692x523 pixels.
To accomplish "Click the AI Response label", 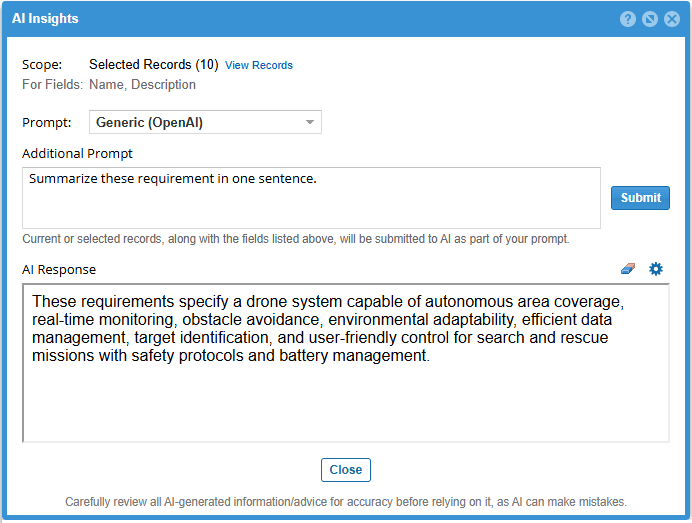I will (59, 270).
